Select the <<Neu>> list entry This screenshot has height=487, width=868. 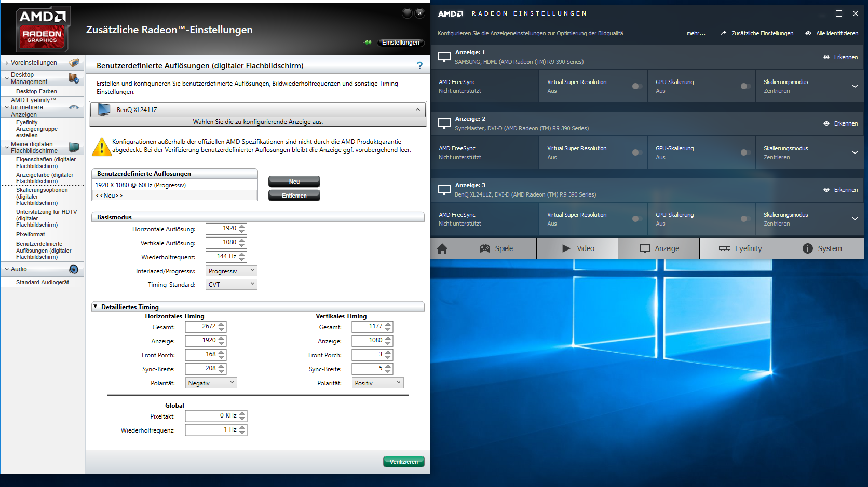click(174, 196)
